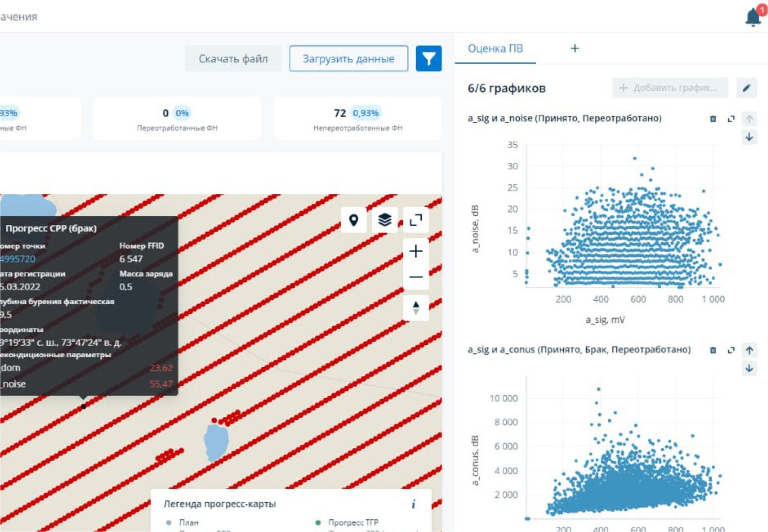
Task: Switch to the Оценка ПВ tab
Action: pyautogui.click(x=495, y=48)
